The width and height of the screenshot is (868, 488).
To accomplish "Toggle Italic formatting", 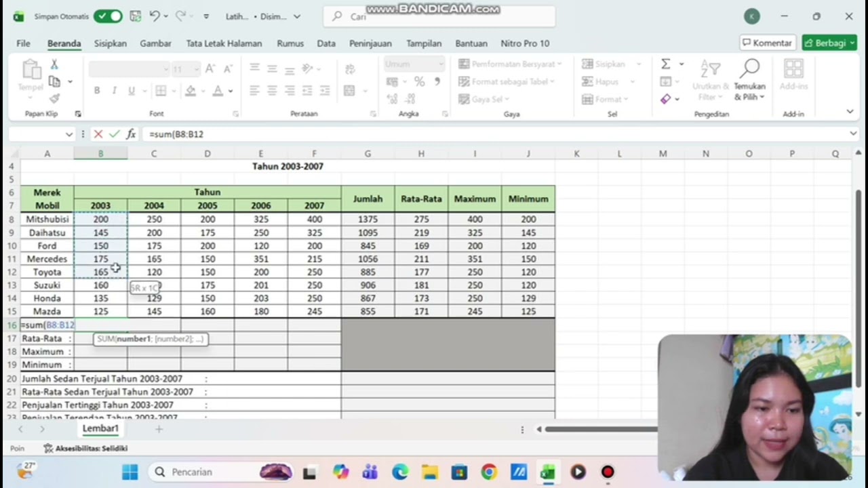I will pyautogui.click(x=114, y=90).
